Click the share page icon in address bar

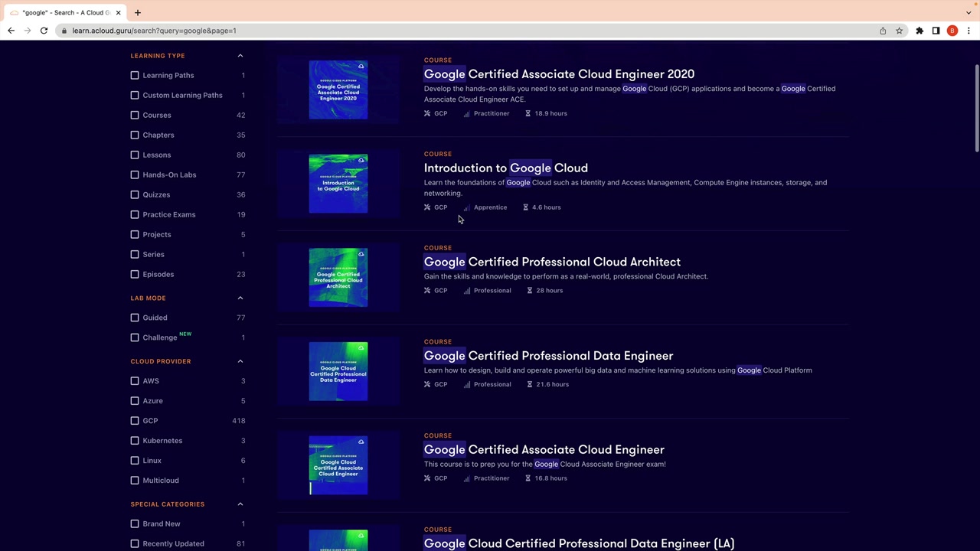[883, 31]
